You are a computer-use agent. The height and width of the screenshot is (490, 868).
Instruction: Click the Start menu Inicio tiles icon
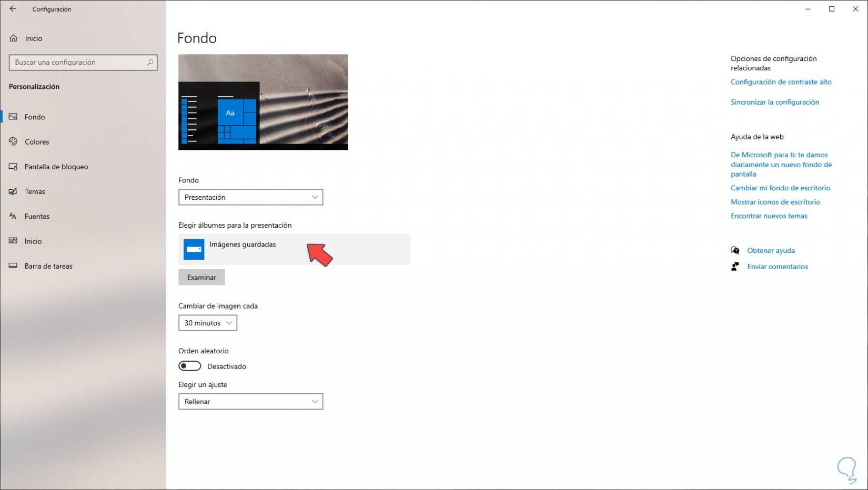point(13,241)
